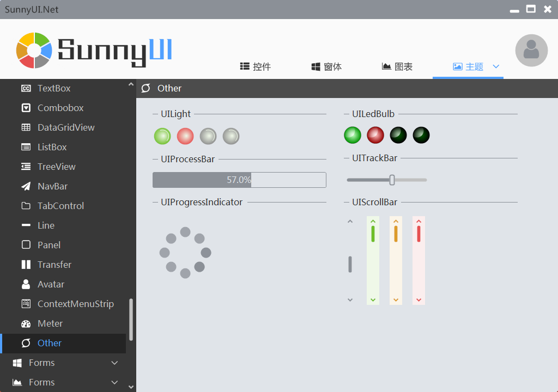Click the orange scrollbar's down arrow
The image size is (558, 392).
click(396, 299)
